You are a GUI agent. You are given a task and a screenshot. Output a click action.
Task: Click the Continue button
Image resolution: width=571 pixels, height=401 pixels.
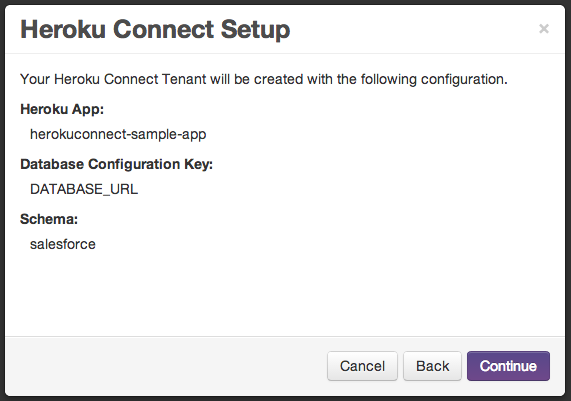[508, 366]
